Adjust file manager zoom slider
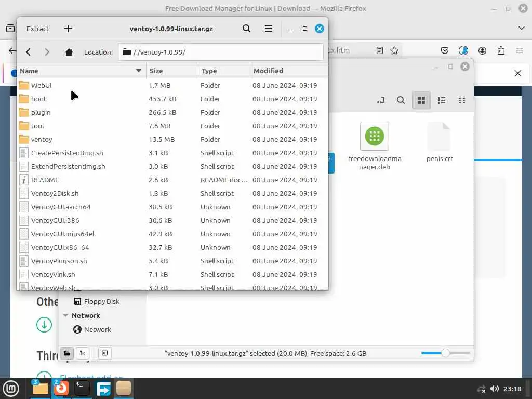Image resolution: width=532 pixels, height=399 pixels. pyautogui.click(x=445, y=353)
